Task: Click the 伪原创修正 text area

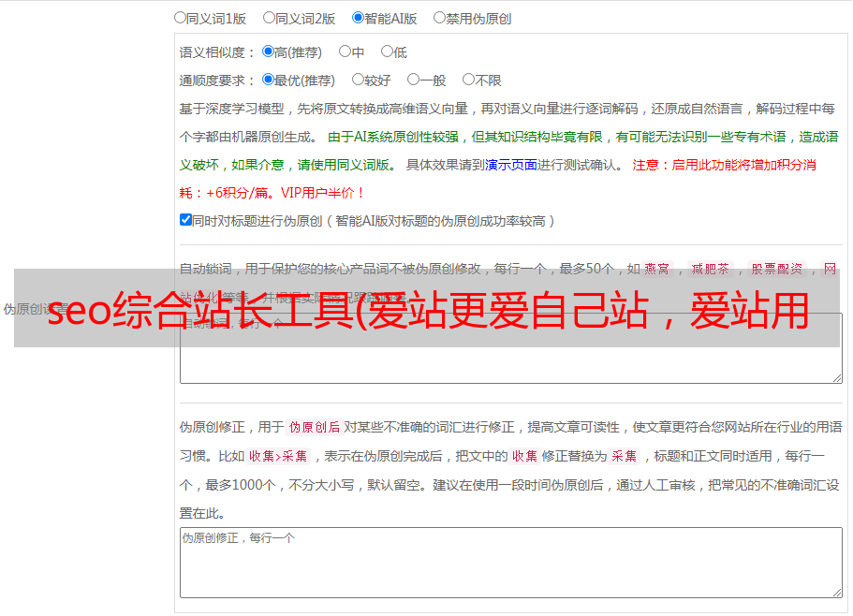Action: [x=511, y=563]
